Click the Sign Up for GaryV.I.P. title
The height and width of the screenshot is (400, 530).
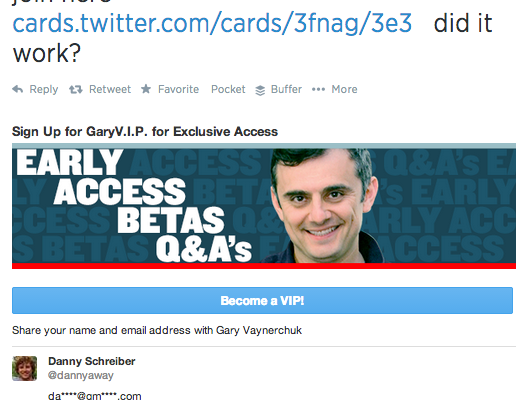pos(145,132)
